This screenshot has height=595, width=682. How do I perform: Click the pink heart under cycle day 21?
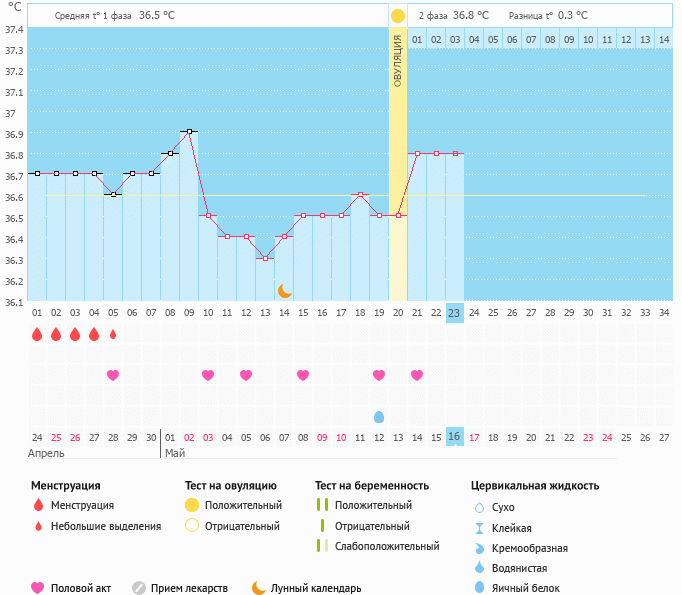coord(417,375)
